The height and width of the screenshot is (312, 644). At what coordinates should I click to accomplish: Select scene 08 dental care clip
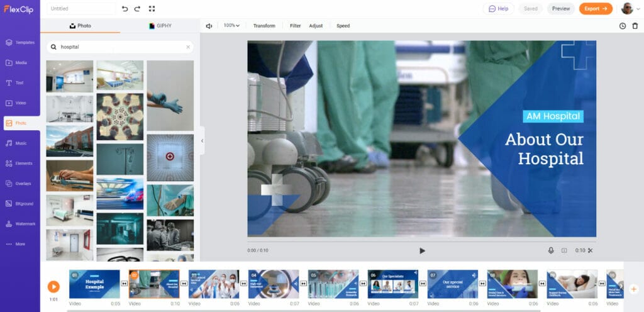513,284
